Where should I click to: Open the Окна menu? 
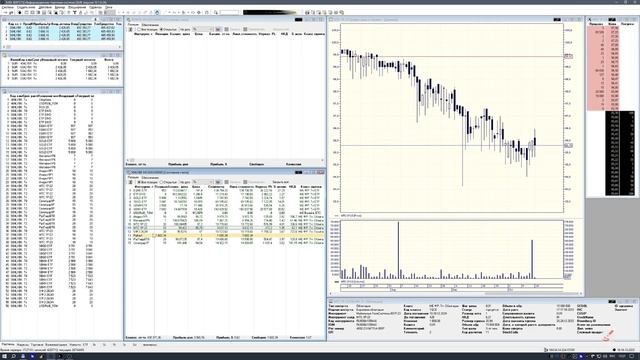tap(109, 7)
